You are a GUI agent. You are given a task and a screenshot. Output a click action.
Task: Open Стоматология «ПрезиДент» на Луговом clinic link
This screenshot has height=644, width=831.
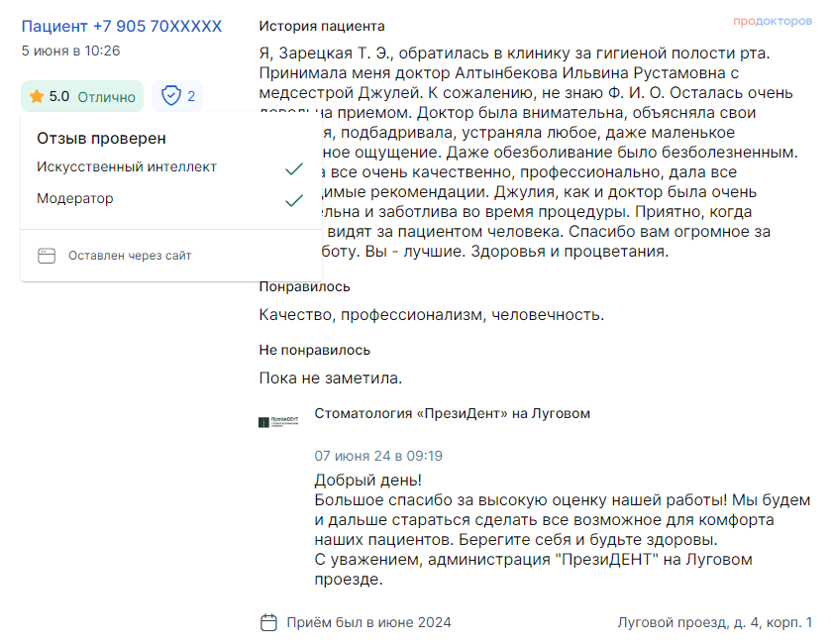452,413
